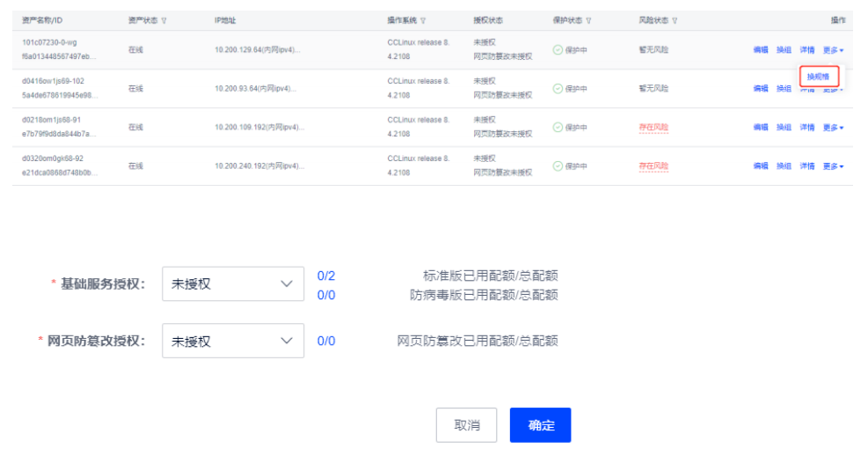
Task: Click 存在风险 link for d0320om0gk68-92
Action: (x=653, y=166)
